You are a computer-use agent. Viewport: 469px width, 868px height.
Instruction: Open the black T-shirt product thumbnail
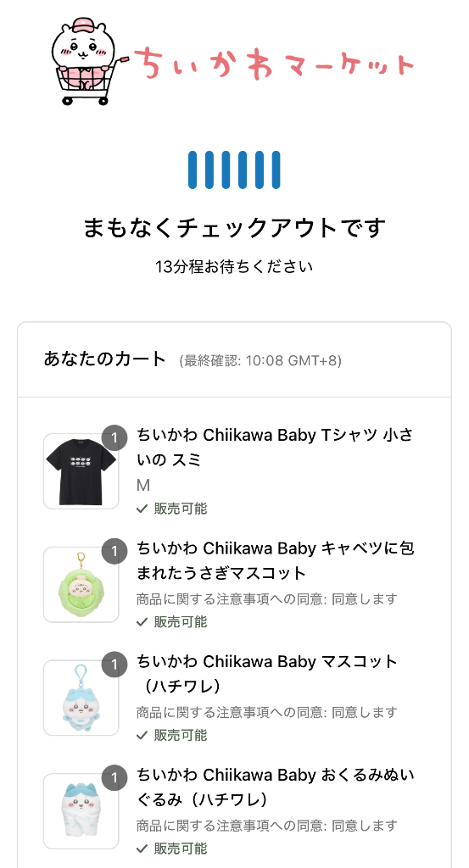coord(81,471)
